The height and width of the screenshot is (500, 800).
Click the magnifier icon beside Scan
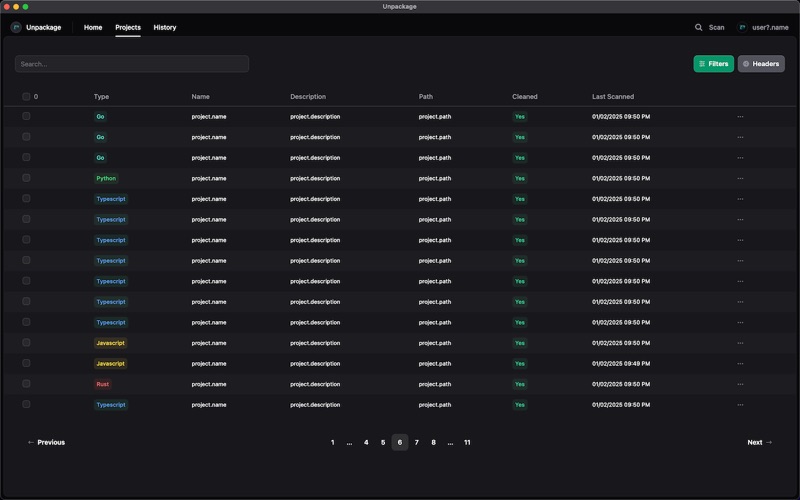pos(698,28)
